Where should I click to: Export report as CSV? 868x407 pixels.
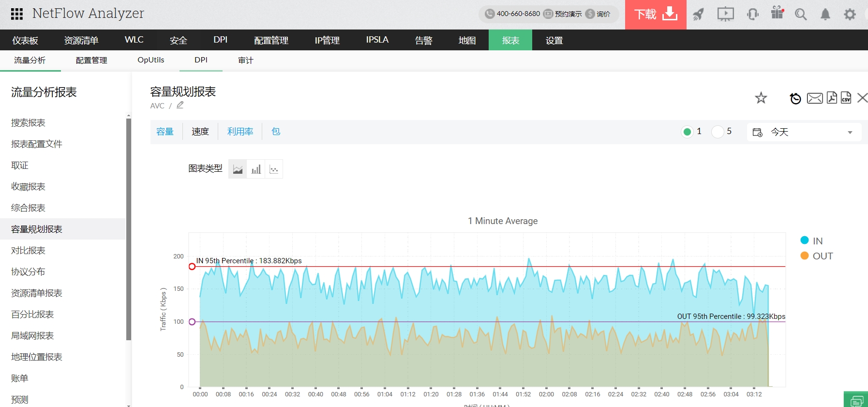846,98
